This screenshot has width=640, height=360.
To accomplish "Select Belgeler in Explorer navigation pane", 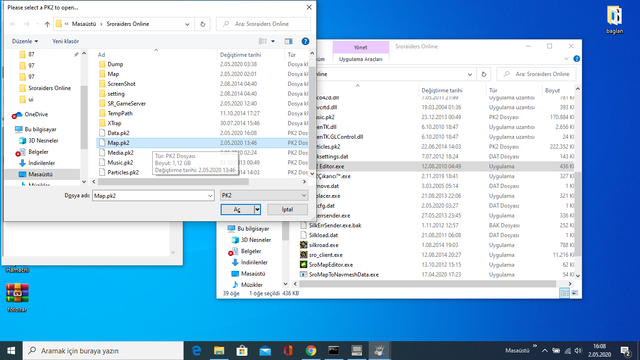I will pos(251,251).
